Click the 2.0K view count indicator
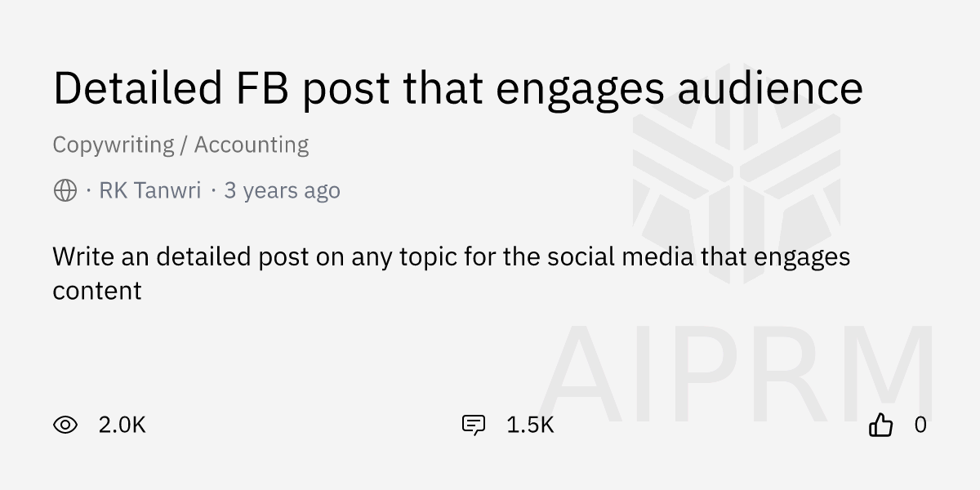 pyautogui.click(x=121, y=425)
